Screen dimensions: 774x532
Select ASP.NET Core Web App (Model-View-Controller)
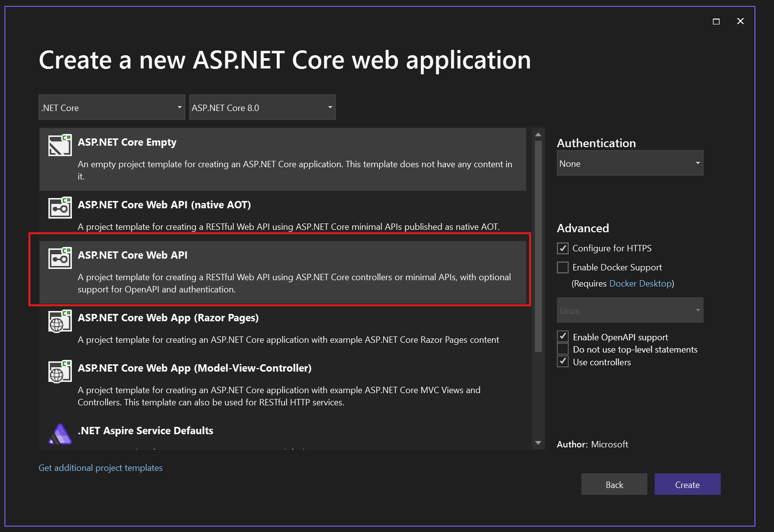[283, 385]
